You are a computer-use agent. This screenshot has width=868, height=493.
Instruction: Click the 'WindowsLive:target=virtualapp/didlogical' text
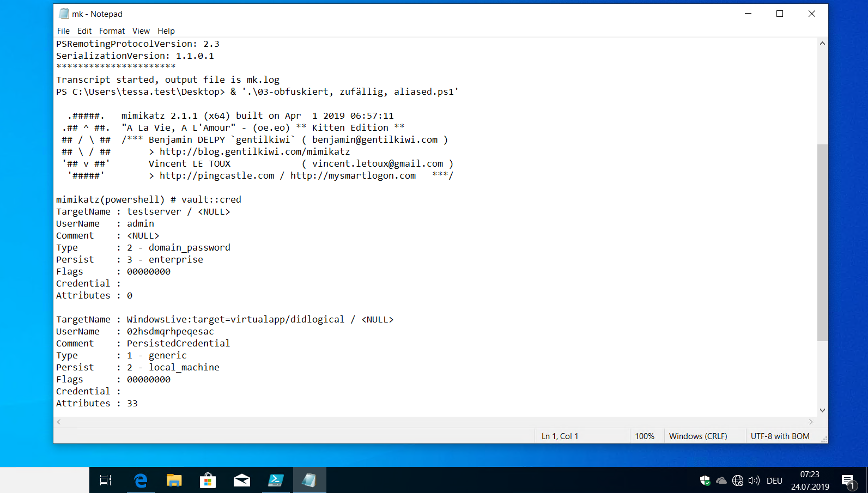tap(236, 319)
